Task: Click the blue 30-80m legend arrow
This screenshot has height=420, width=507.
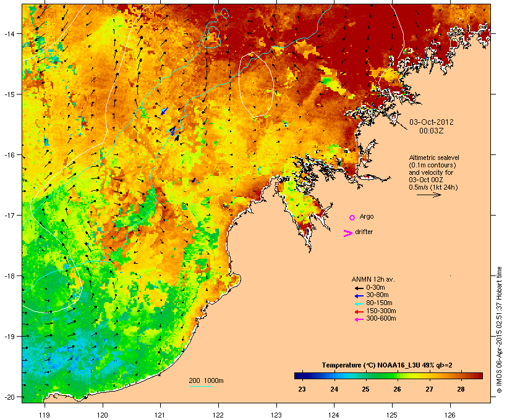Action: tap(359, 296)
